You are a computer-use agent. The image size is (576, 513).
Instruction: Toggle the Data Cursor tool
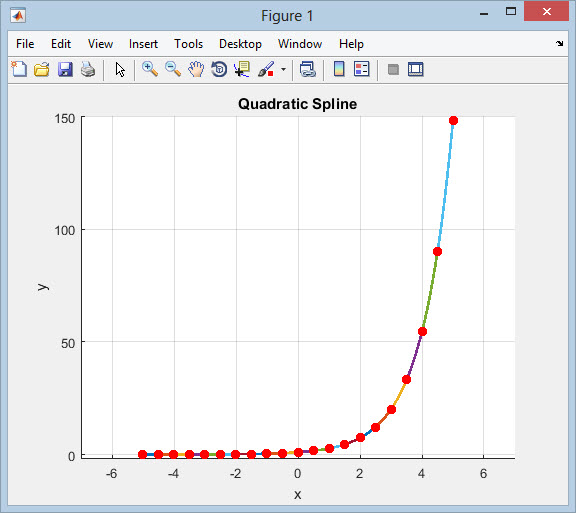click(x=242, y=69)
